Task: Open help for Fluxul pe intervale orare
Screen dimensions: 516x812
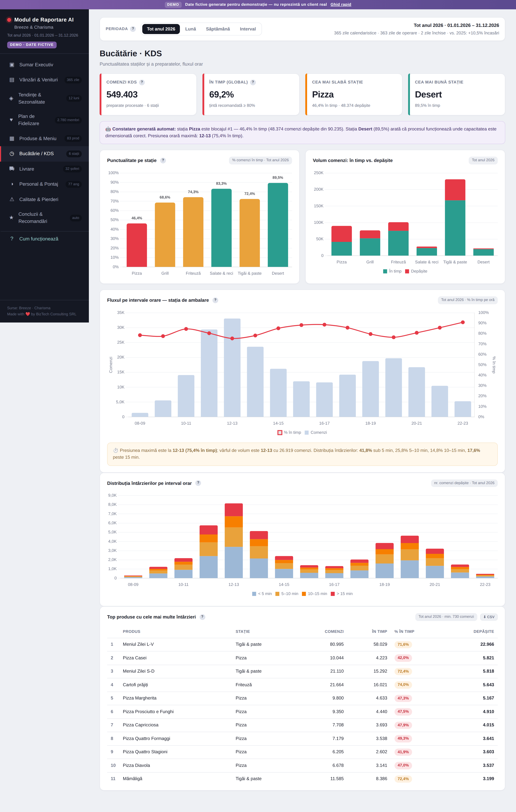Action: pyautogui.click(x=215, y=300)
